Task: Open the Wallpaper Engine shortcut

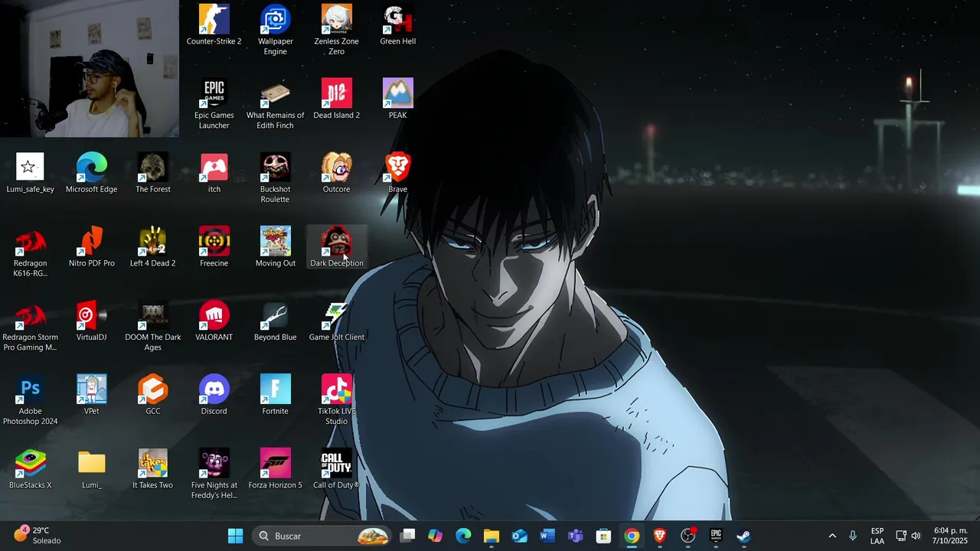Action: (x=275, y=30)
